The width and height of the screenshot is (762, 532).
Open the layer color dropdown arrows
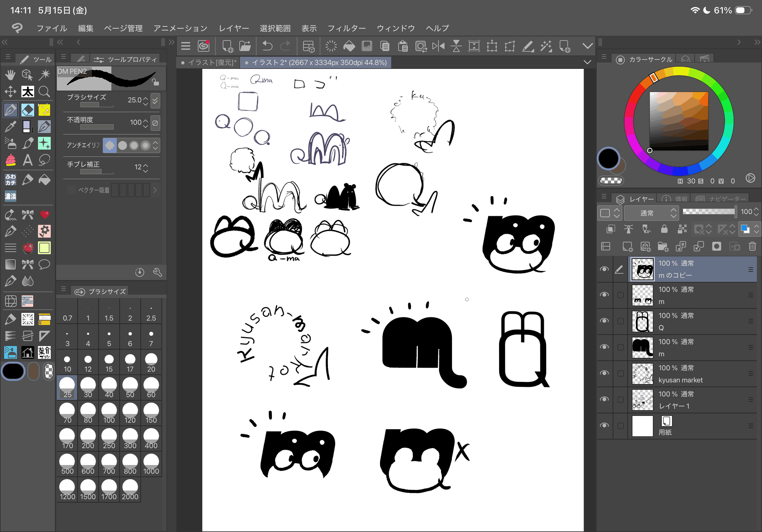pyautogui.click(x=756, y=229)
